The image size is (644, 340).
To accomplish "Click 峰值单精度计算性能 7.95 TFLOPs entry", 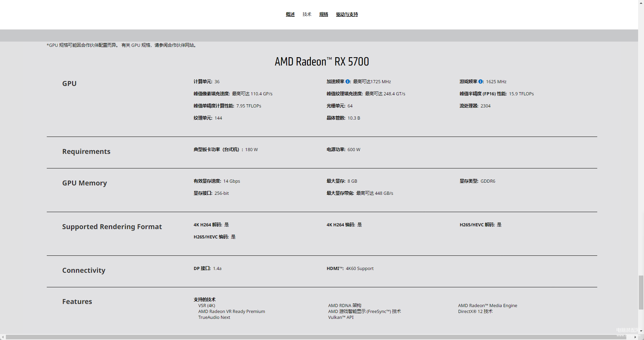I will click(227, 106).
